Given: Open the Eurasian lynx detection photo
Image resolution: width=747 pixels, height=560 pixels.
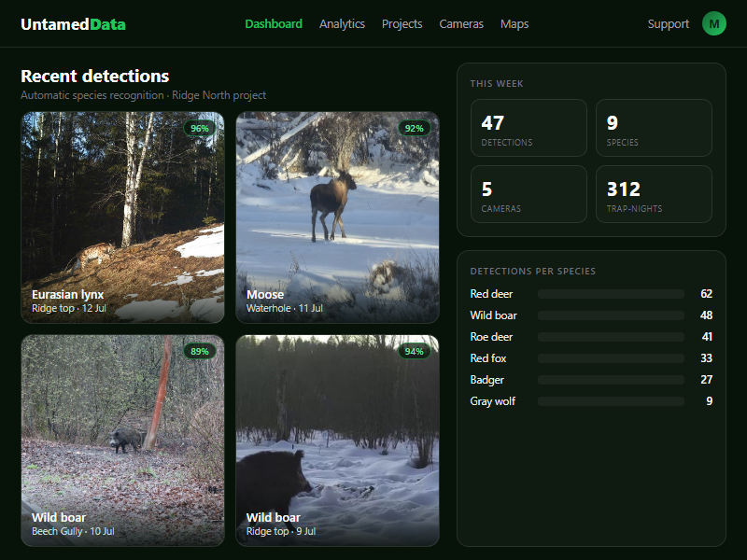Looking at the screenshot, I should pos(122,217).
